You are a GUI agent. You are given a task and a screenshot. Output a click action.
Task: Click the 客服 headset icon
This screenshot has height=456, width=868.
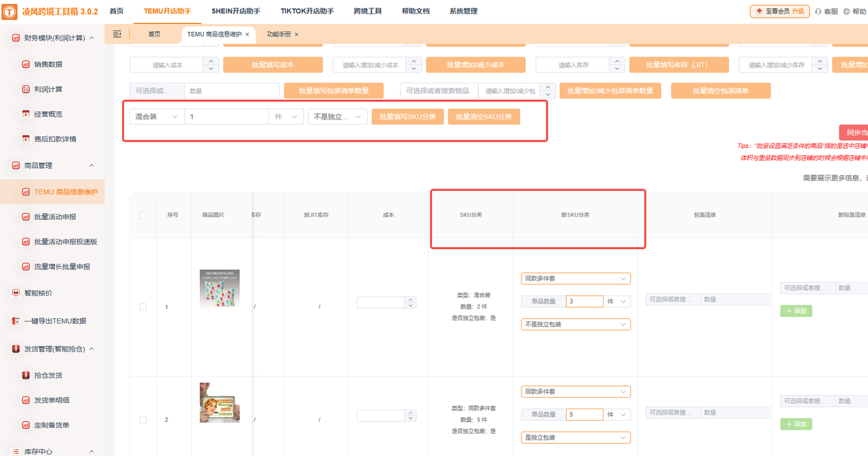pyautogui.click(x=818, y=12)
